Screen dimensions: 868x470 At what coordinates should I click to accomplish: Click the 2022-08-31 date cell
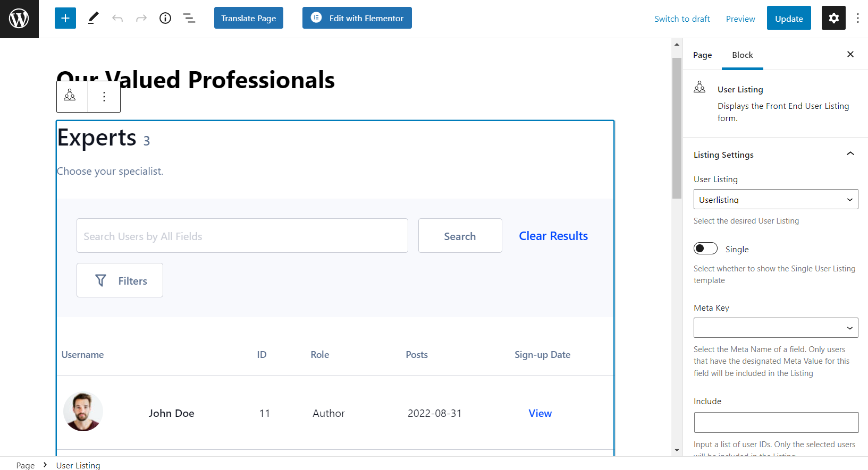click(x=434, y=413)
